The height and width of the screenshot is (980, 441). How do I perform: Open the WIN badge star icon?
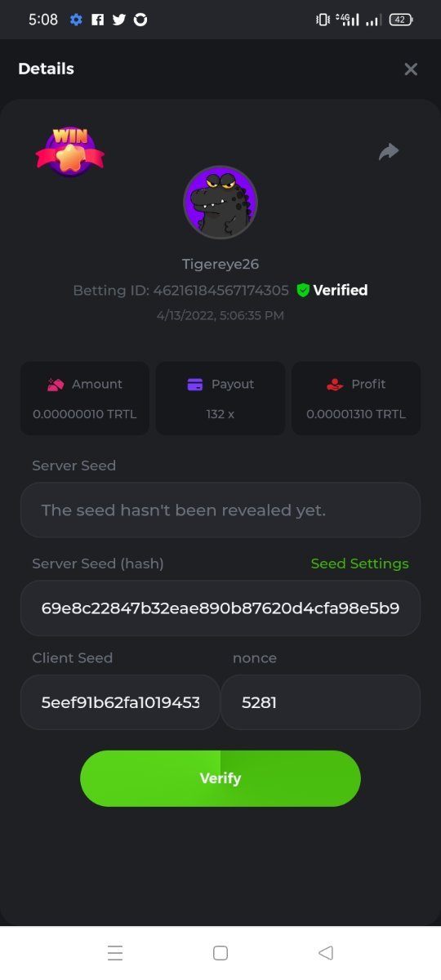pyautogui.click(x=70, y=151)
